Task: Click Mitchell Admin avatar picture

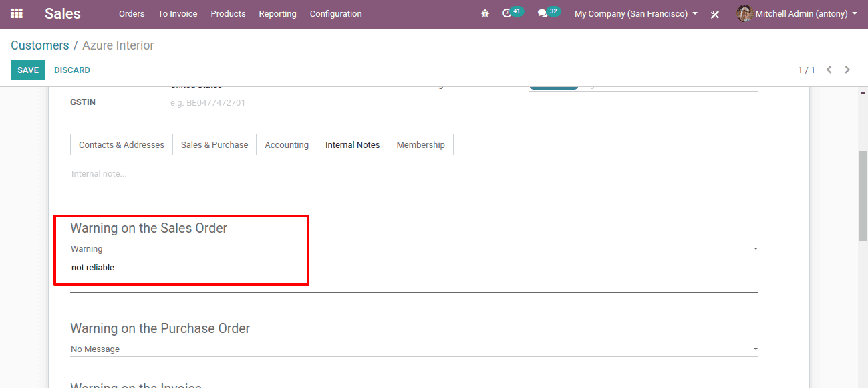Action: pyautogui.click(x=744, y=13)
